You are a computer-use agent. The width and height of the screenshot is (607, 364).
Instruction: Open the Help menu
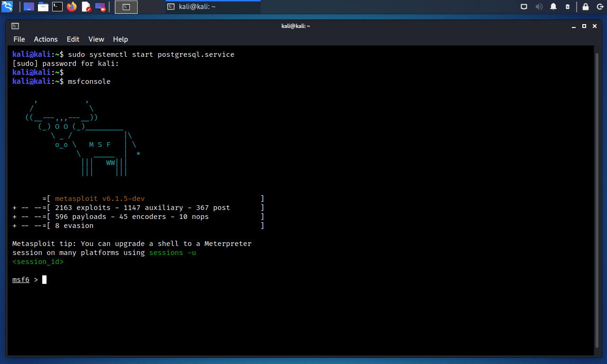point(121,39)
